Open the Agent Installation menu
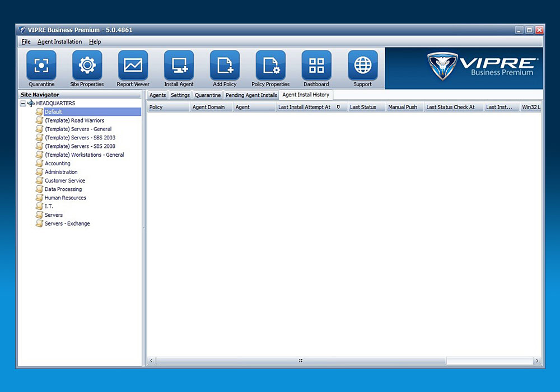Viewport: 560px width, 392px height. click(60, 42)
